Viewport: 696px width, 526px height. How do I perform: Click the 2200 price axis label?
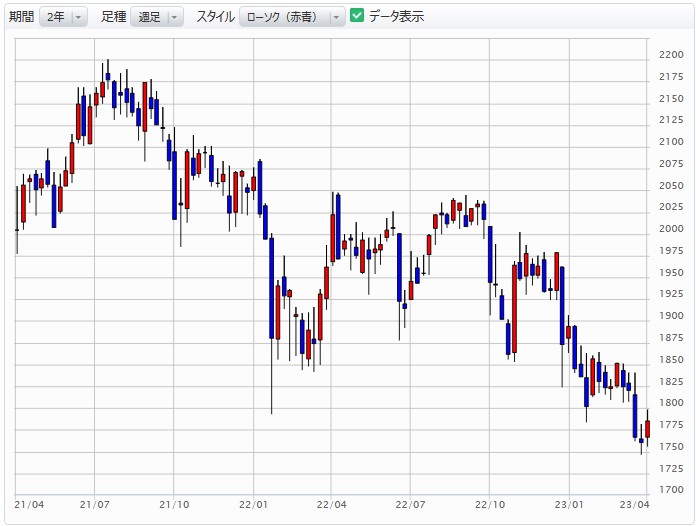click(671, 55)
